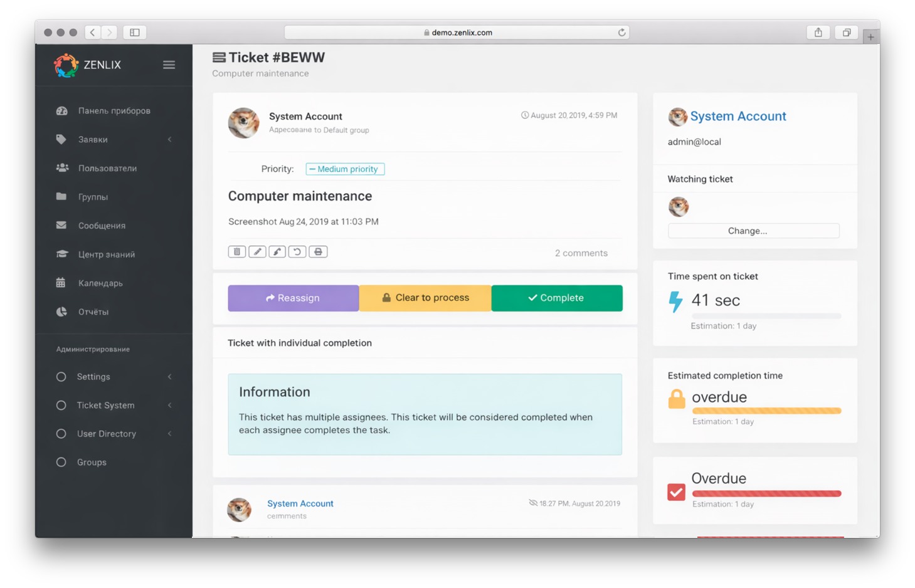The height and width of the screenshot is (588, 915).
Task: Print the ticket using printer icon
Action: click(x=318, y=252)
